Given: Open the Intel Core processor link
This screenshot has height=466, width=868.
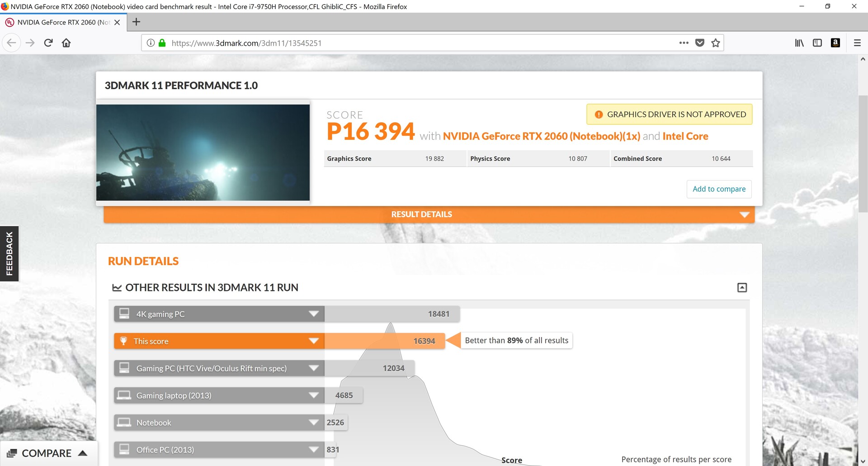Looking at the screenshot, I should (x=685, y=136).
